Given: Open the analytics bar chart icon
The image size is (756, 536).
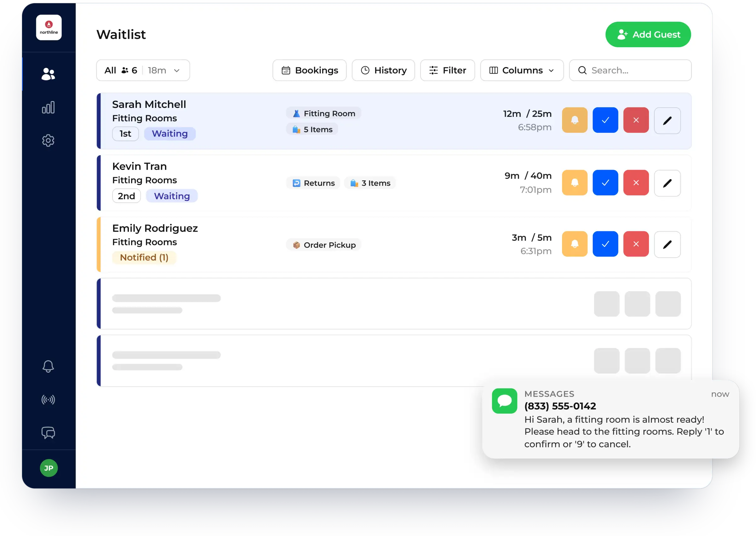Looking at the screenshot, I should point(48,107).
